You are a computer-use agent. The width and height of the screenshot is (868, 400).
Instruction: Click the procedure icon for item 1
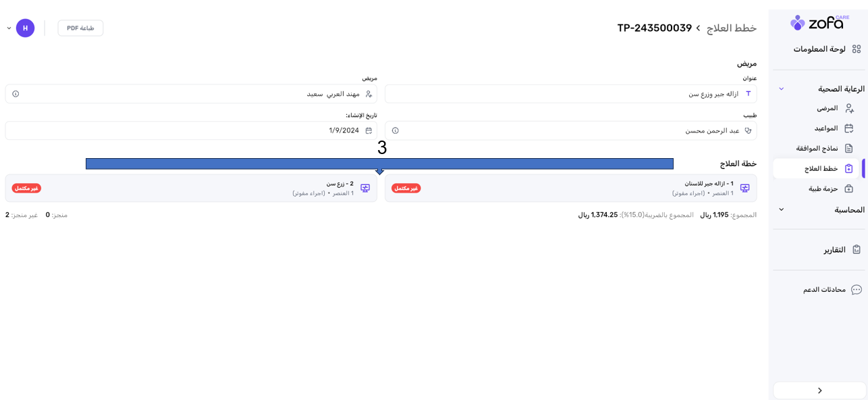click(744, 189)
